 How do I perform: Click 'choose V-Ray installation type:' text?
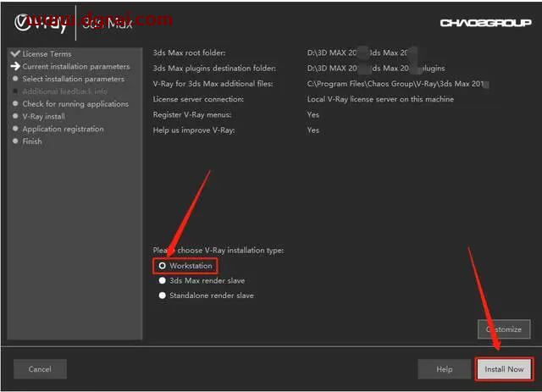click(x=230, y=251)
